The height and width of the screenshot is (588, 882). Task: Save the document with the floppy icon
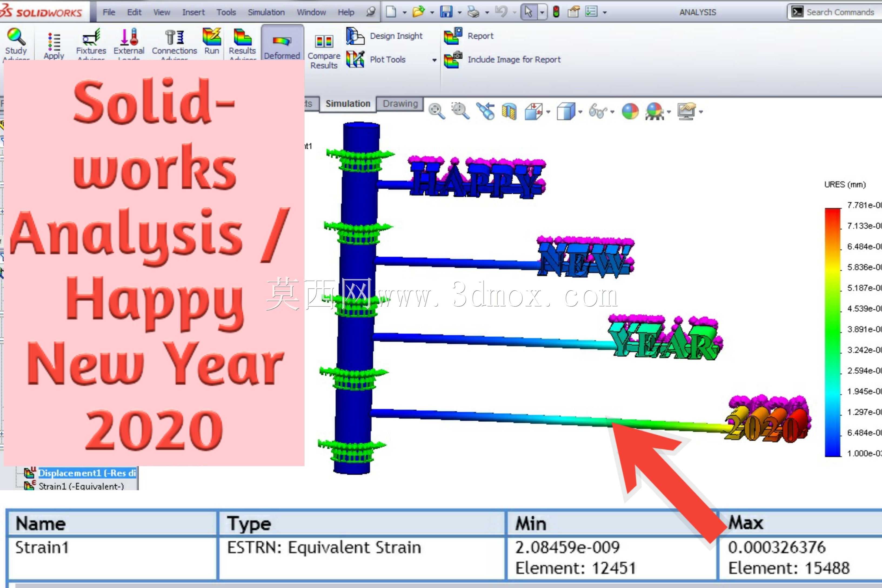point(446,12)
